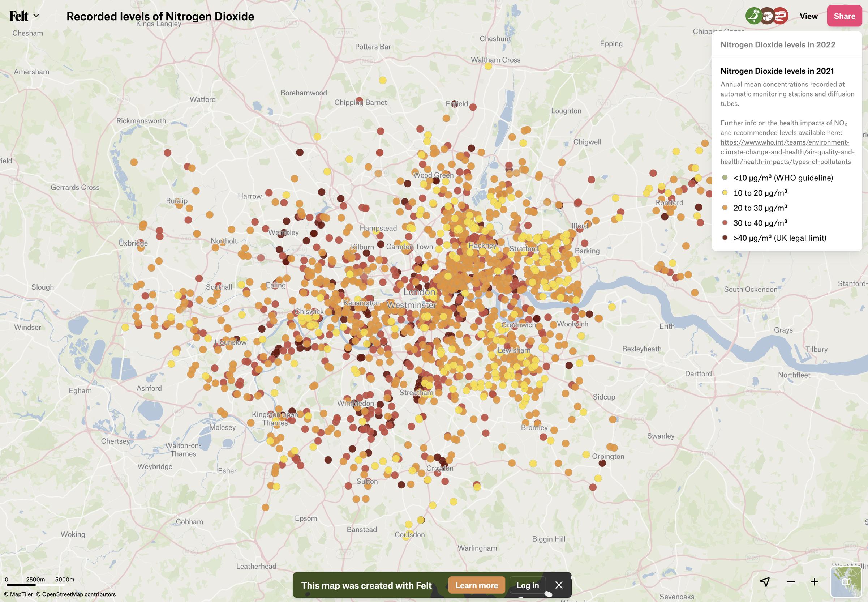Click Nitrogen Dioxide levels in 2021 heading
The width and height of the screenshot is (868, 602).
pyautogui.click(x=777, y=71)
